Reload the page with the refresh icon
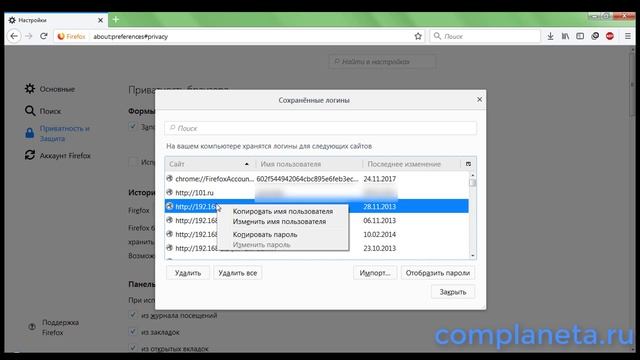This screenshot has width=640, height=360. [x=44, y=36]
